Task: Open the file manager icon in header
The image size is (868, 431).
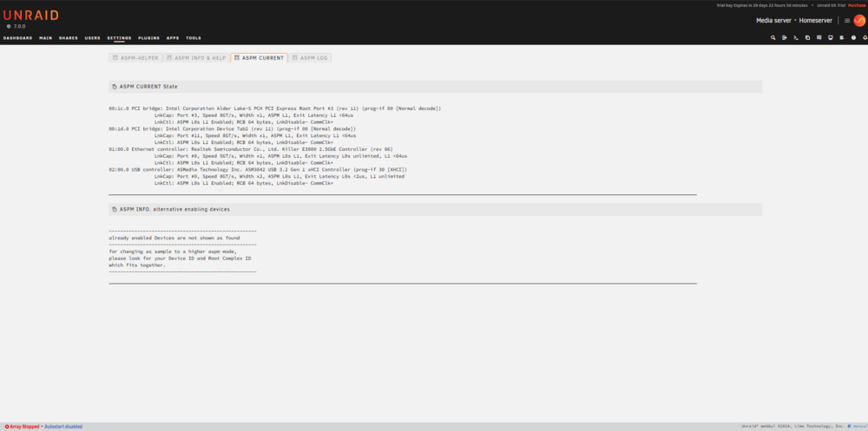Action: click(x=807, y=37)
